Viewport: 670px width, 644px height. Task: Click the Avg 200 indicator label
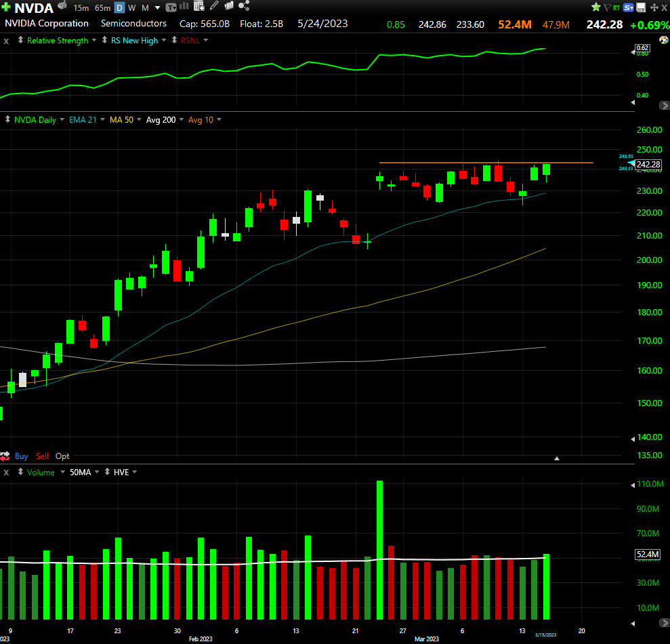[161, 120]
